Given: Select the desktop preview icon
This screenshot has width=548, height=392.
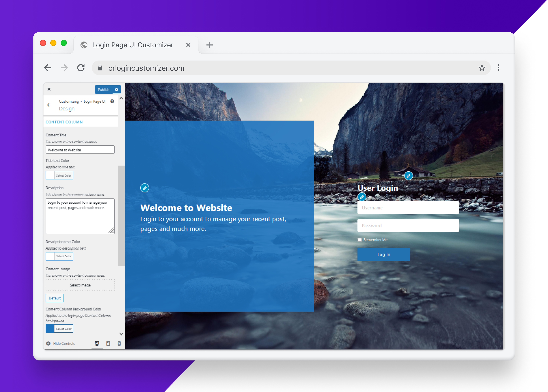Looking at the screenshot, I should pos(97,343).
